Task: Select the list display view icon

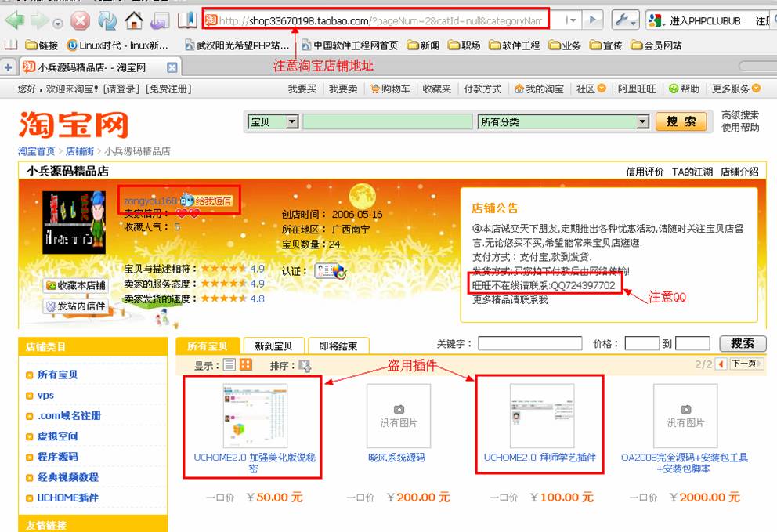Action: coord(229,365)
